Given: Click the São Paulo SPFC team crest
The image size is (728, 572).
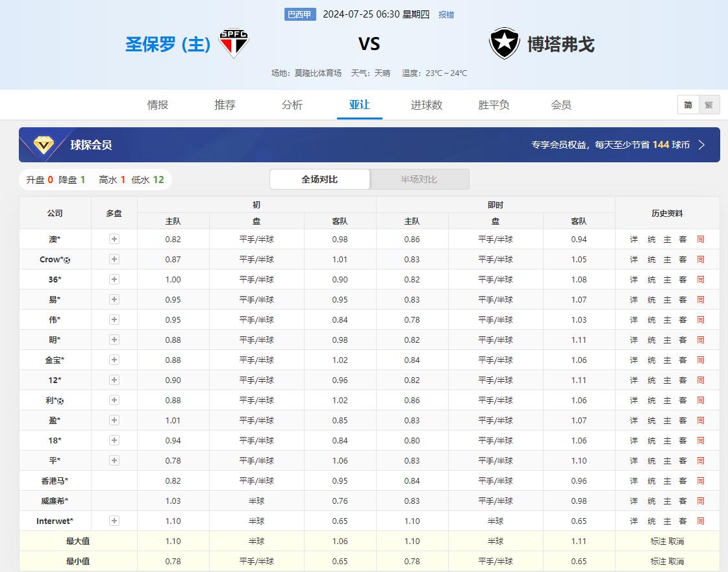Looking at the screenshot, I should (234, 44).
